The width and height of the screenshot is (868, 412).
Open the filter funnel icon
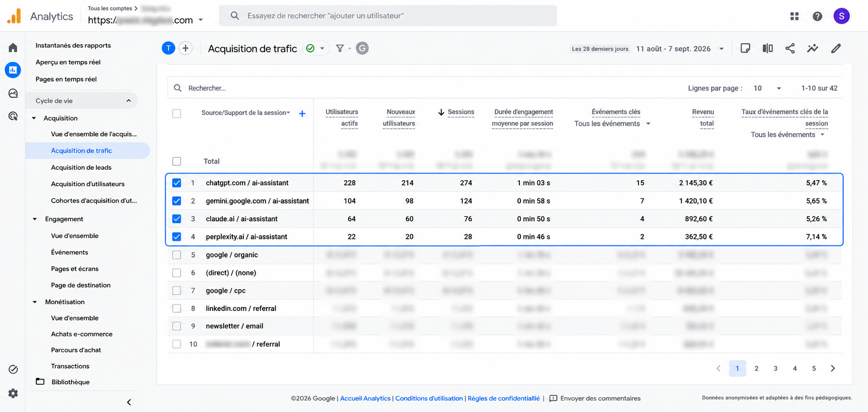click(340, 48)
